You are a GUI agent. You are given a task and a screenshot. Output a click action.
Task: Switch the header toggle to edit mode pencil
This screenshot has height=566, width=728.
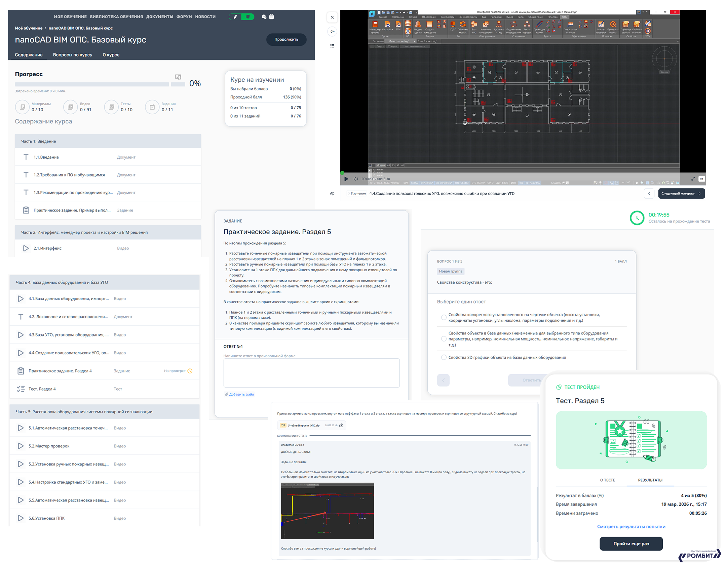[x=235, y=16]
